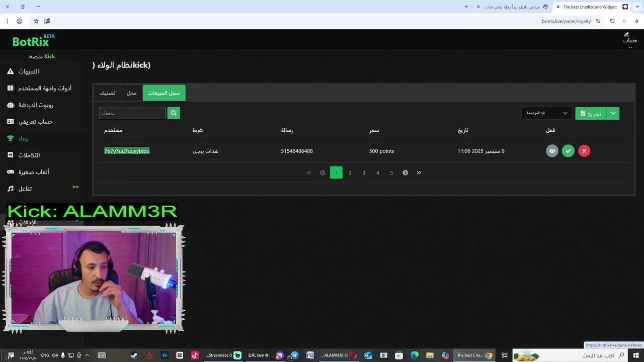Jump to first page double arrow
This screenshot has height=362, width=644.
click(x=309, y=172)
